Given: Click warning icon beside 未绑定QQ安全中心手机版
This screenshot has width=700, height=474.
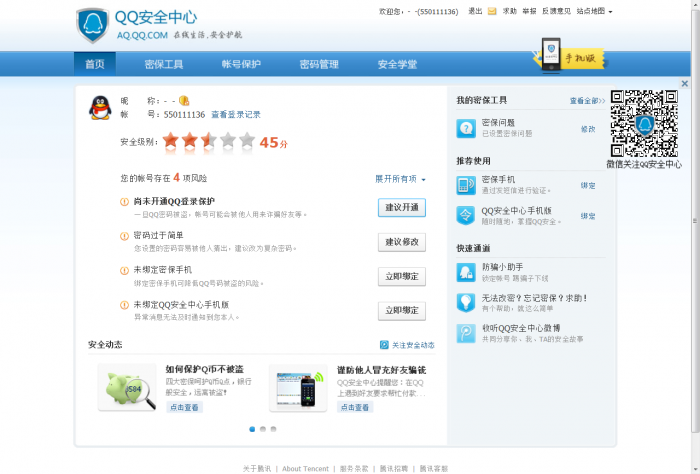Looking at the screenshot, I should click(x=125, y=305).
